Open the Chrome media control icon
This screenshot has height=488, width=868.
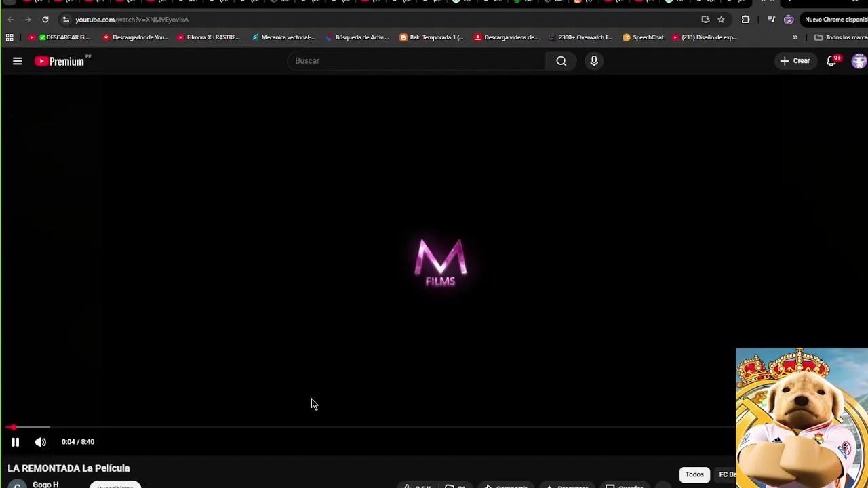click(771, 20)
